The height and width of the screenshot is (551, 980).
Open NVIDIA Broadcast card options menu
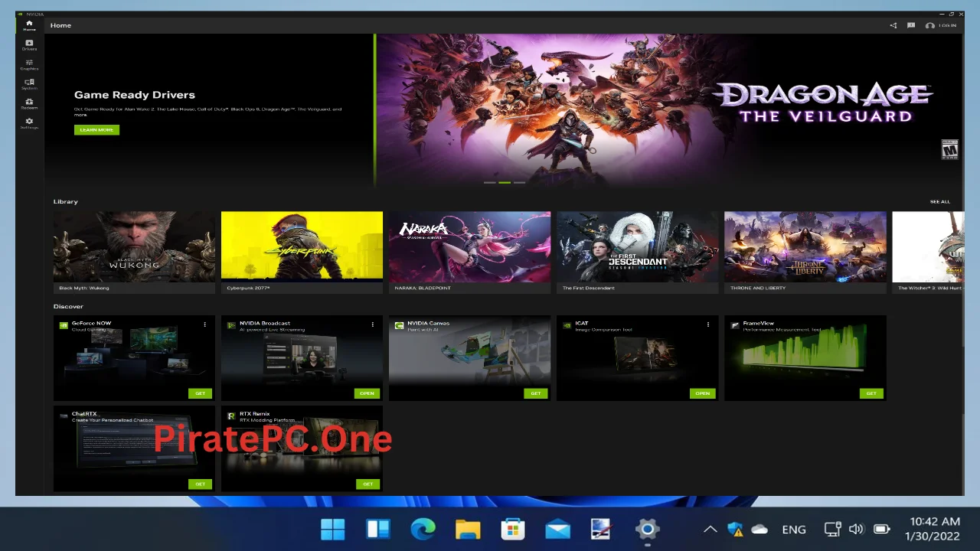(x=372, y=324)
